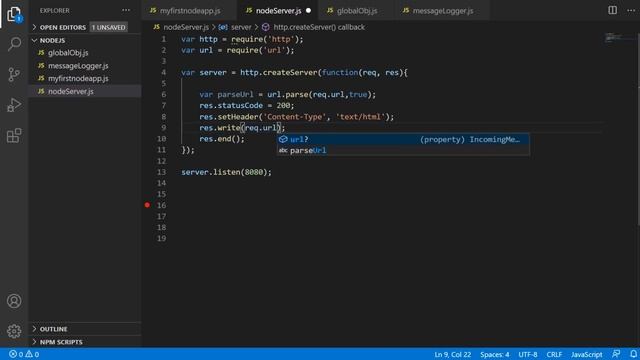Open the Run and Debug icon

coord(14,105)
